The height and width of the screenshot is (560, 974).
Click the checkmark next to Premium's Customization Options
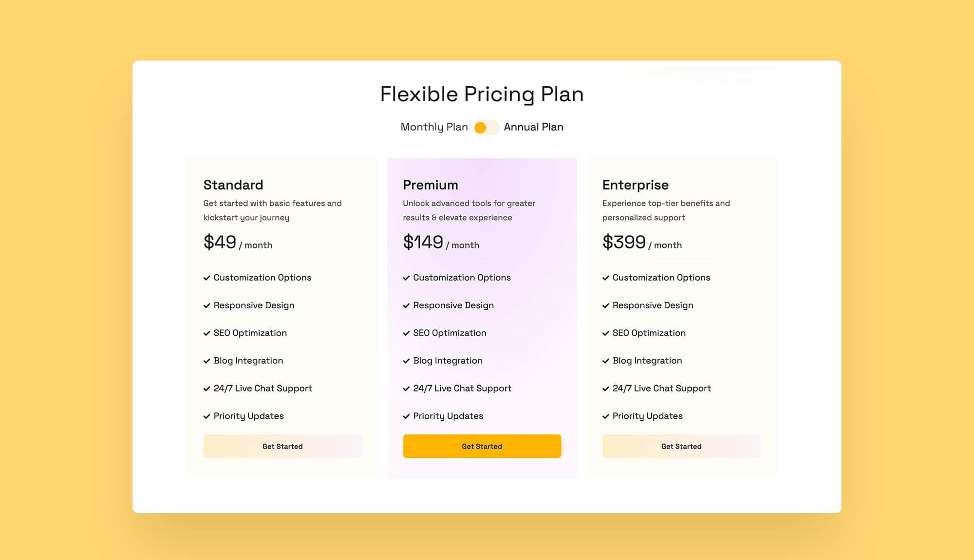point(406,278)
